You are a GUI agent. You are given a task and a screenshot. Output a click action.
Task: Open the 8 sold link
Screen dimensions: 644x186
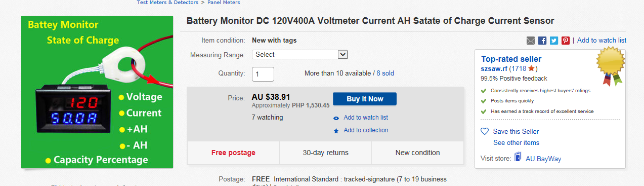[385, 73]
